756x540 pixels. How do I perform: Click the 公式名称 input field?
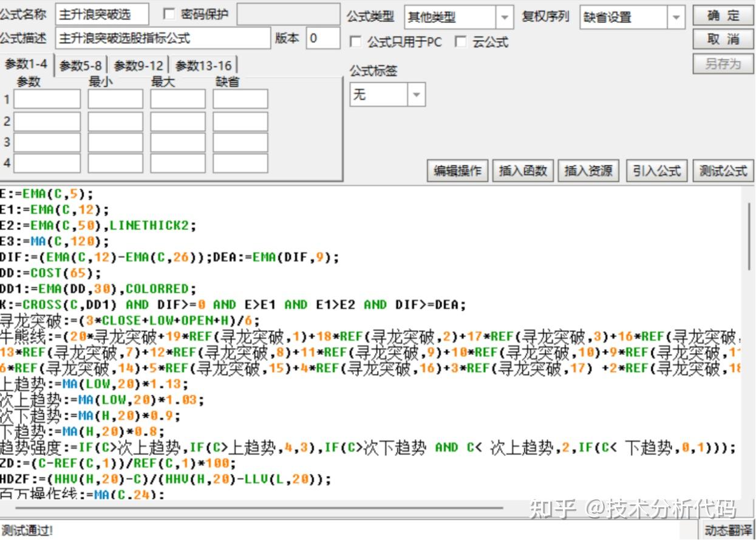[x=102, y=15]
